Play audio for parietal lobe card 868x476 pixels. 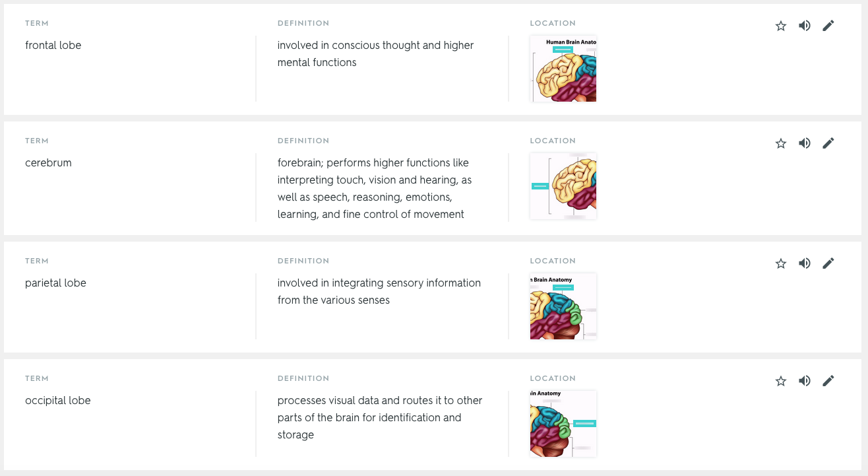click(805, 263)
